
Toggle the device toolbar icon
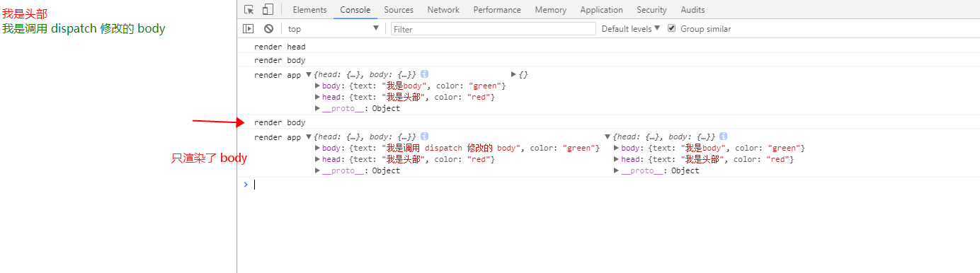pos(268,10)
